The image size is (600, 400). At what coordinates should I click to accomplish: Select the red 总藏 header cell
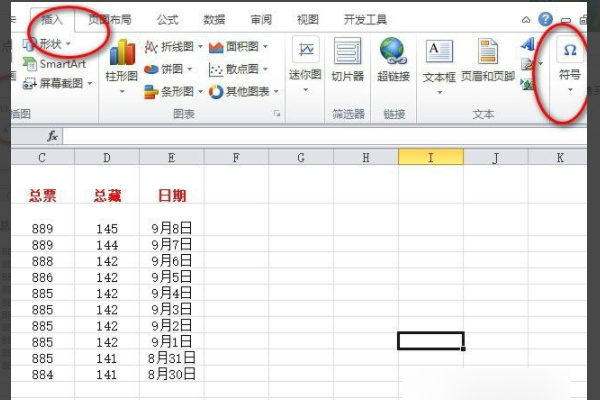click(x=107, y=184)
